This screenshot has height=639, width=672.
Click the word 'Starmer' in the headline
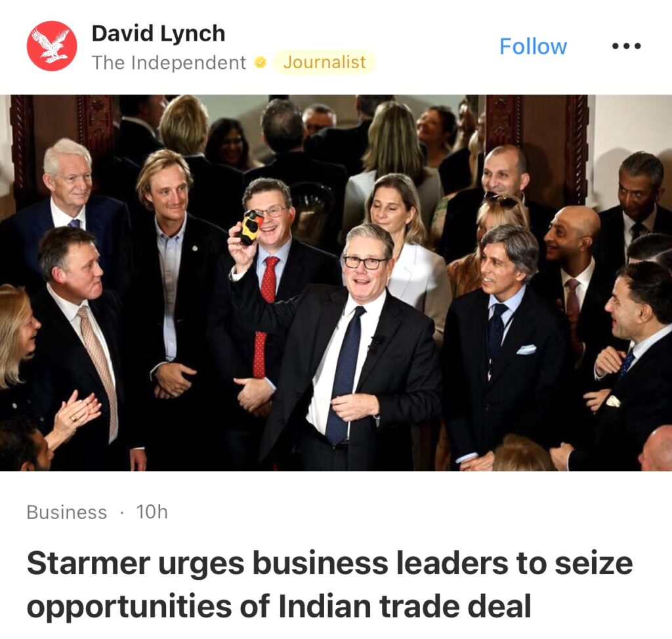(89, 563)
